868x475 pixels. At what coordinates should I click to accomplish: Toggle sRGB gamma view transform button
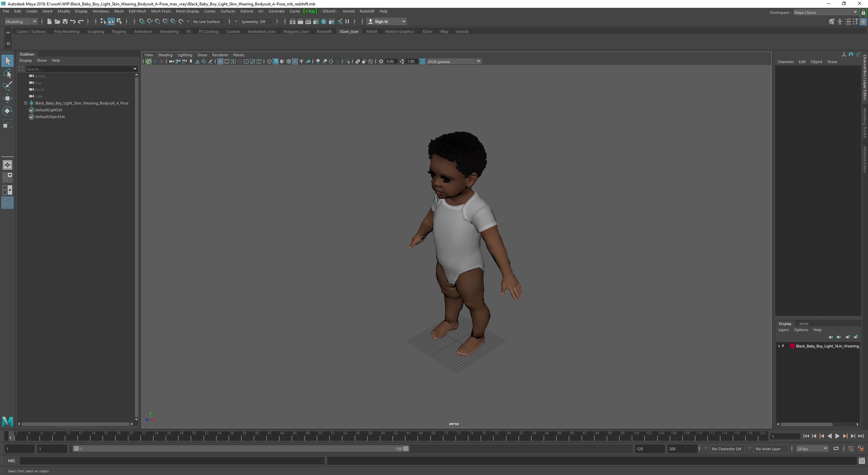coord(422,61)
